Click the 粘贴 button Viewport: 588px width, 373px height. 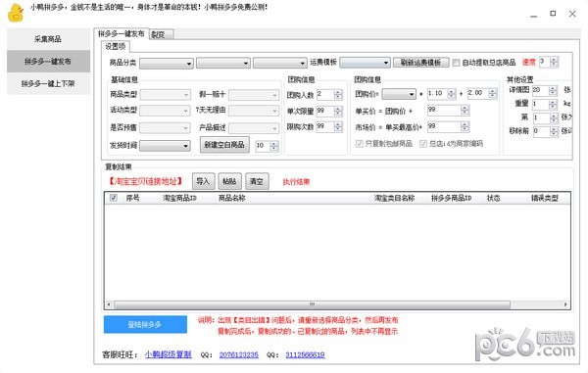click(229, 182)
